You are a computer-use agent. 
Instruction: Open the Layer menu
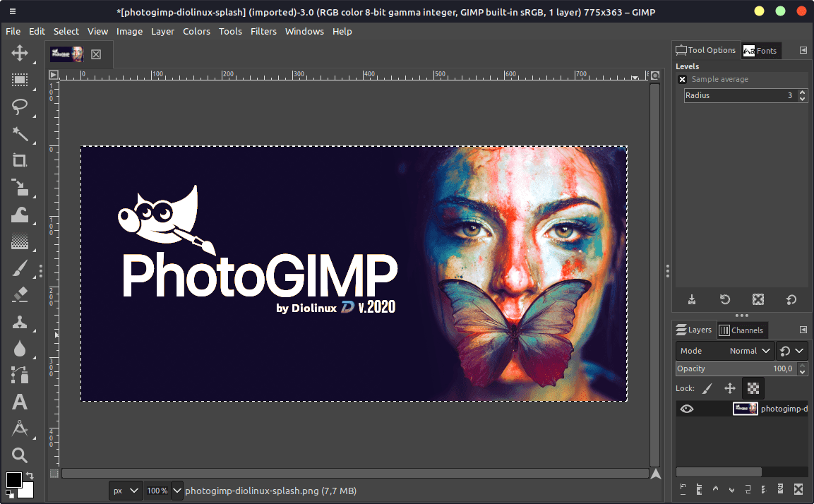(162, 31)
